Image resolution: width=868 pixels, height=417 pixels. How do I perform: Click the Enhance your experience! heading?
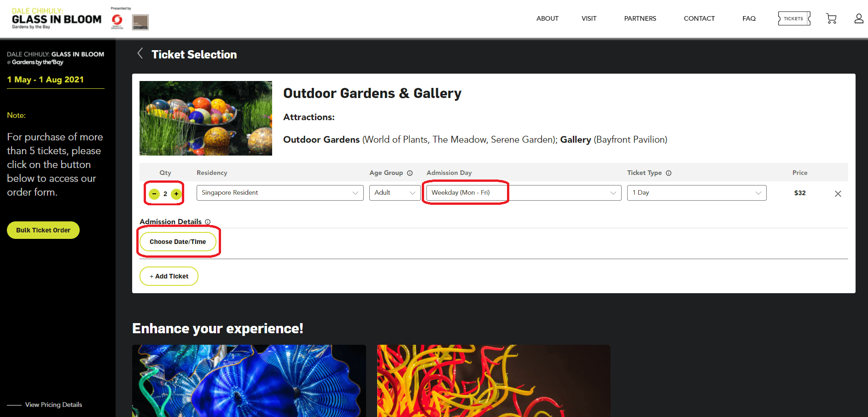(x=218, y=329)
